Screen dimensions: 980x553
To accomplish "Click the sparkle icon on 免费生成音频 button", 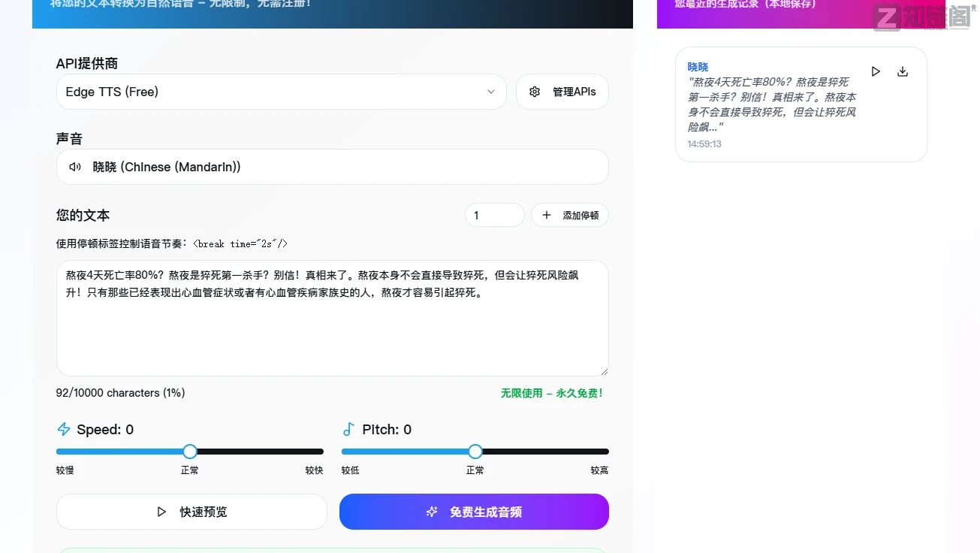I will (432, 512).
